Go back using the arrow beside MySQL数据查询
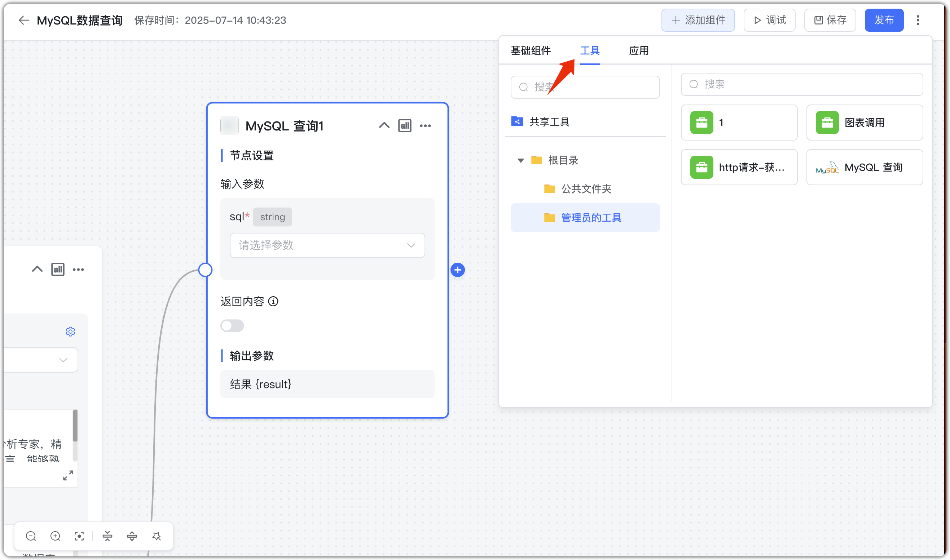The image size is (950, 560). [x=24, y=20]
